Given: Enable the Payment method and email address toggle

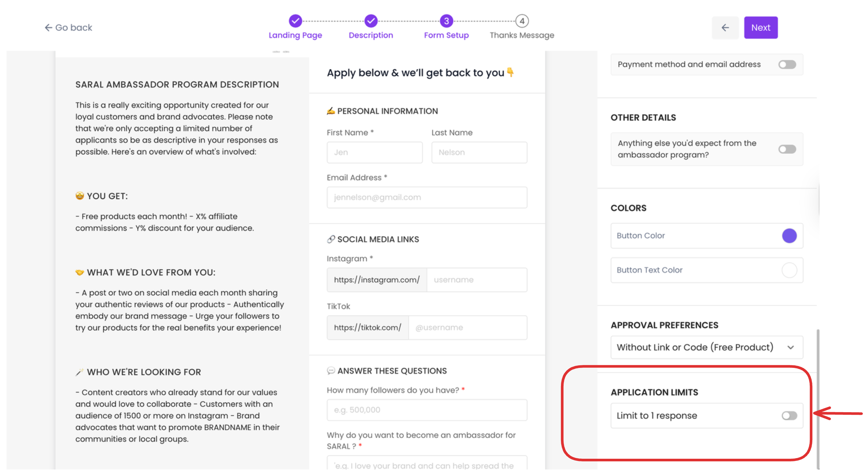Looking at the screenshot, I should [787, 64].
